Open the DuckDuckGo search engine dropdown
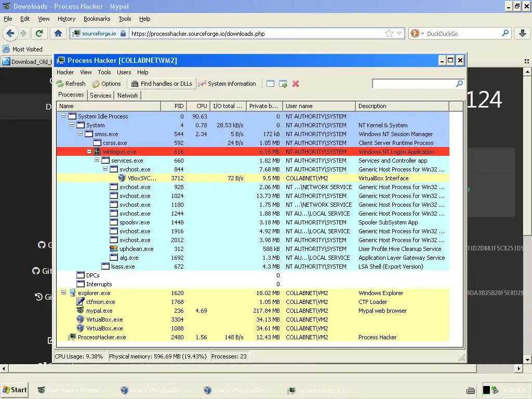The height and width of the screenshot is (399, 532). pos(422,33)
